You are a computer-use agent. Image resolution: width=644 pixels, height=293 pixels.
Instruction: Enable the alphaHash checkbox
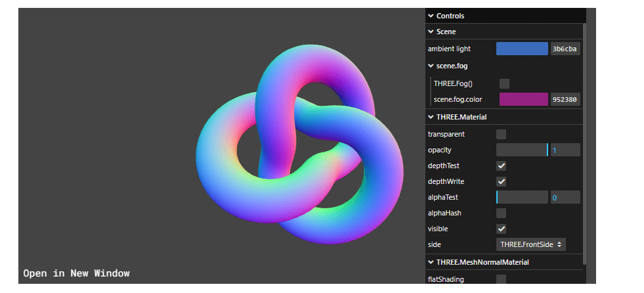(x=501, y=214)
